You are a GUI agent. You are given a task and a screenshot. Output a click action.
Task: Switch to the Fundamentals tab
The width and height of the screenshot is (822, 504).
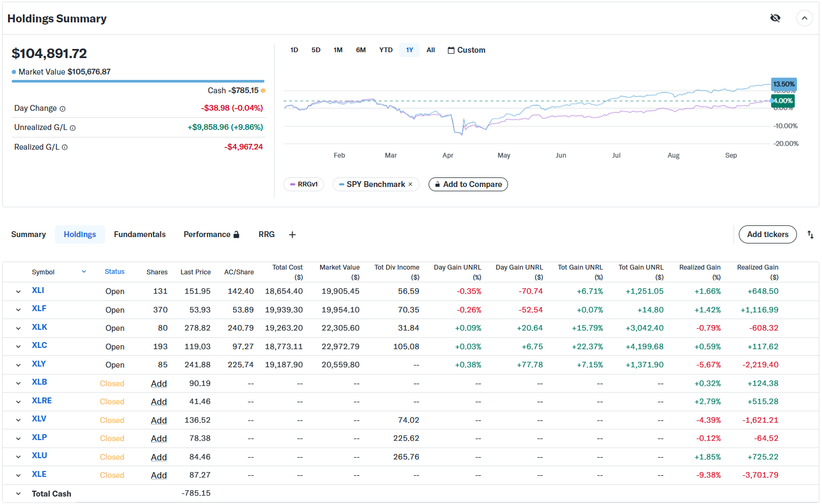pos(140,234)
